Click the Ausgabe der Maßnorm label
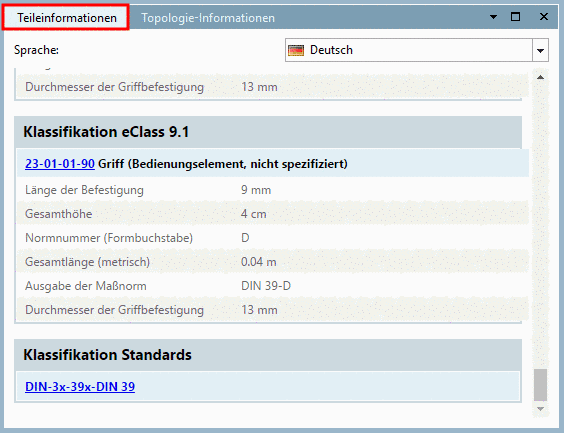The height and width of the screenshot is (433, 564). 86,286
